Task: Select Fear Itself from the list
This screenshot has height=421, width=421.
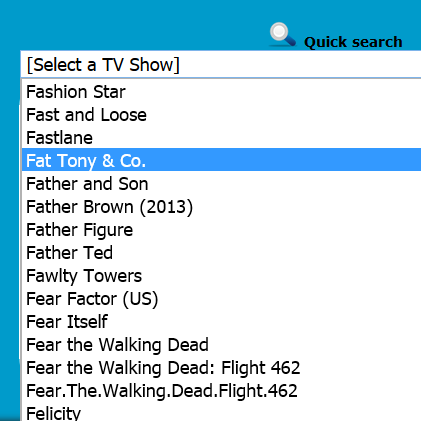Action: pyautogui.click(x=221, y=322)
